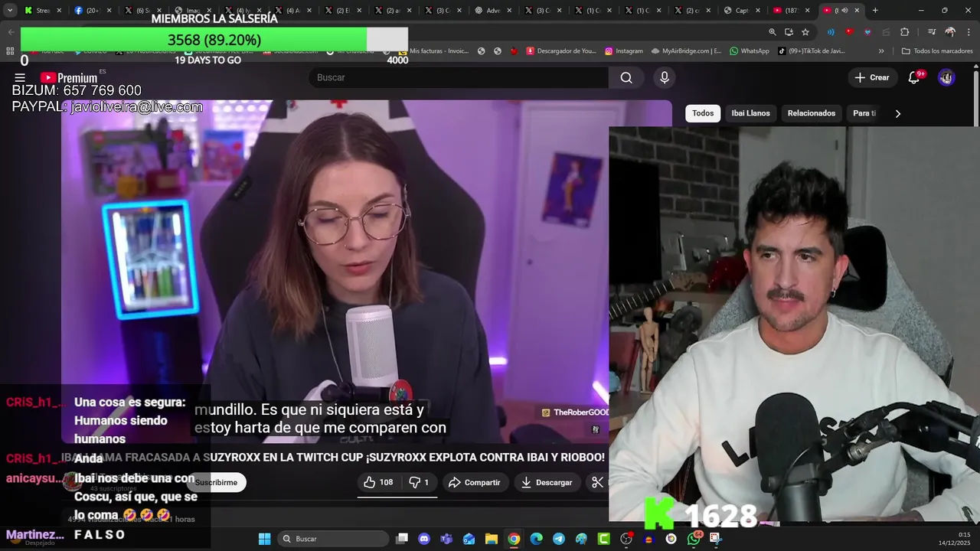Start voice search with the microphone
Image resolution: width=980 pixels, height=551 pixels.
(x=665, y=77)
